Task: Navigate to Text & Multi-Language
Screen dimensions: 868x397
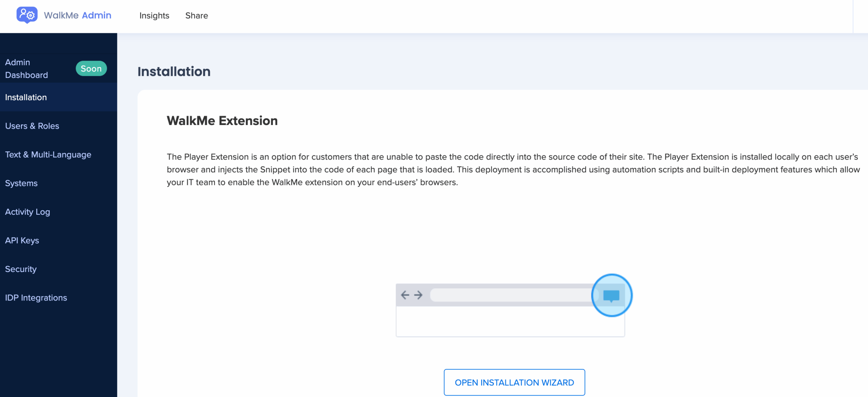Action: [48, 154]
